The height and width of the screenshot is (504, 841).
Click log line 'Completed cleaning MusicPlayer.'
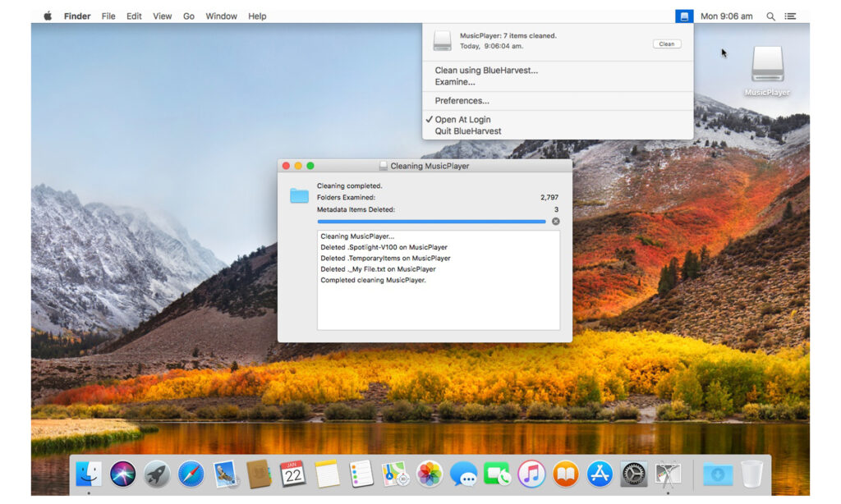tap(374, 280)
